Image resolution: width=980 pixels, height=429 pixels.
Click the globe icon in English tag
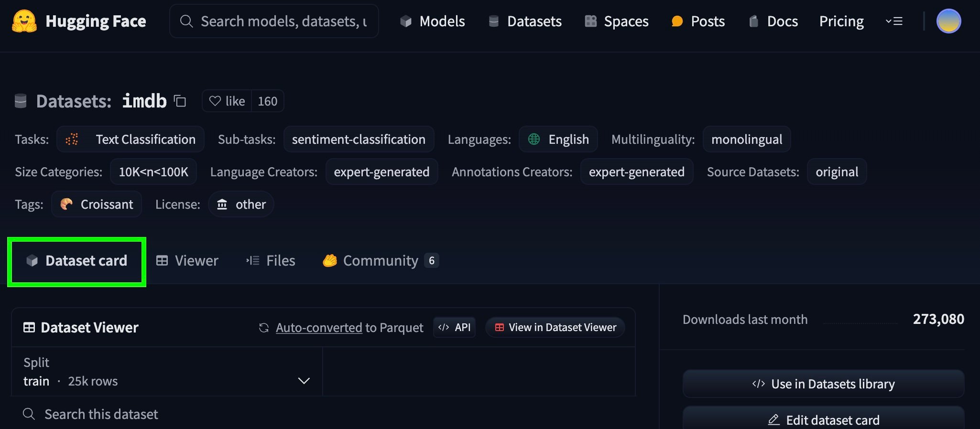tap(534, 139)
